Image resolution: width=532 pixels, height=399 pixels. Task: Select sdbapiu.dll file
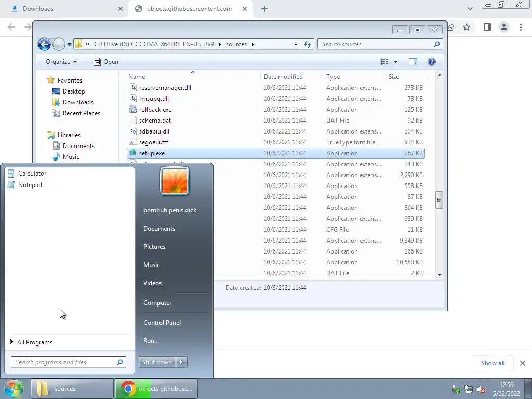point(154,131)
